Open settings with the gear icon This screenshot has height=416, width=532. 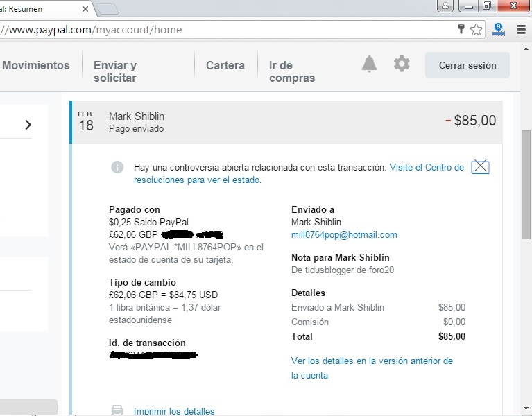[x=402, y=64]
